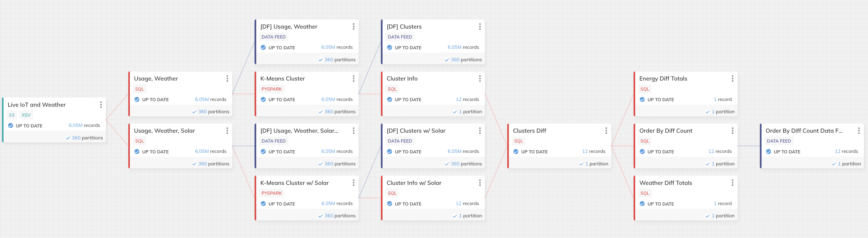Open kebab menu on Live IoT and Weather node
This screenshot has width=868, height=238.
coord(101,105)
